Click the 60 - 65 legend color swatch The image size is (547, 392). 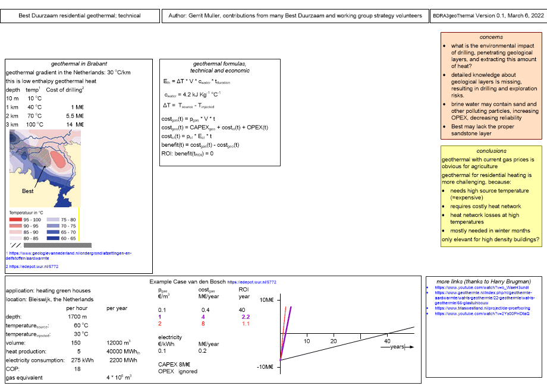tap(53, 238)
